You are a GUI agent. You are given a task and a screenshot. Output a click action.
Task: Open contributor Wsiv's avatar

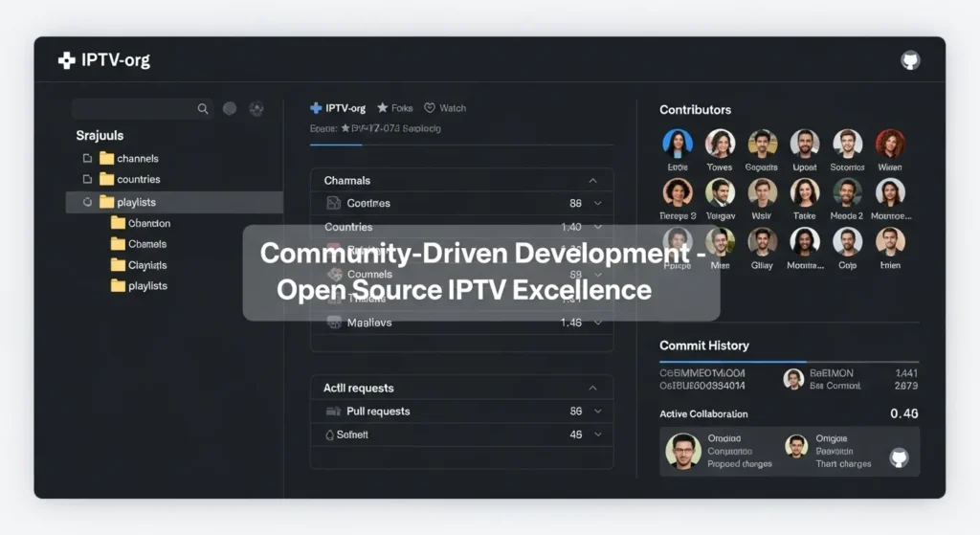[x=763, y=192]
